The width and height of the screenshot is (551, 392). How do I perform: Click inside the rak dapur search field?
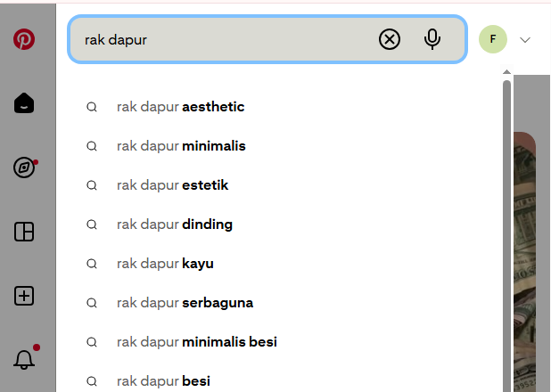[x=225, y=39]
